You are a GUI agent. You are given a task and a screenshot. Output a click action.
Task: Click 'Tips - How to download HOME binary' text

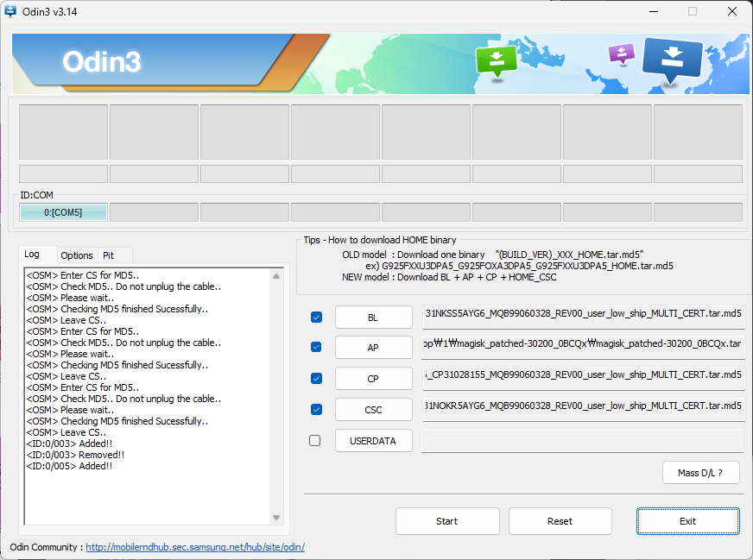pyautogui.click(x=380, y=240)
